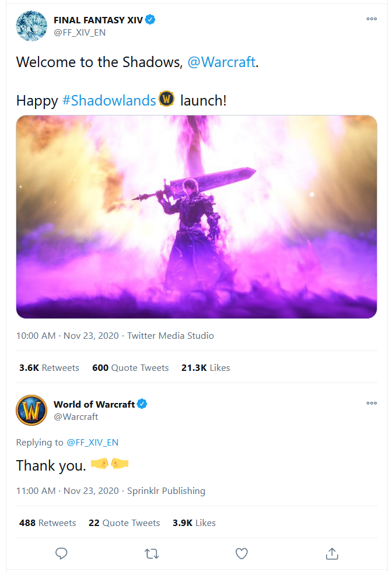Open the Dark Knight tweet image
392x575 pixels.
pyautogui.click(x=197, y=217)
